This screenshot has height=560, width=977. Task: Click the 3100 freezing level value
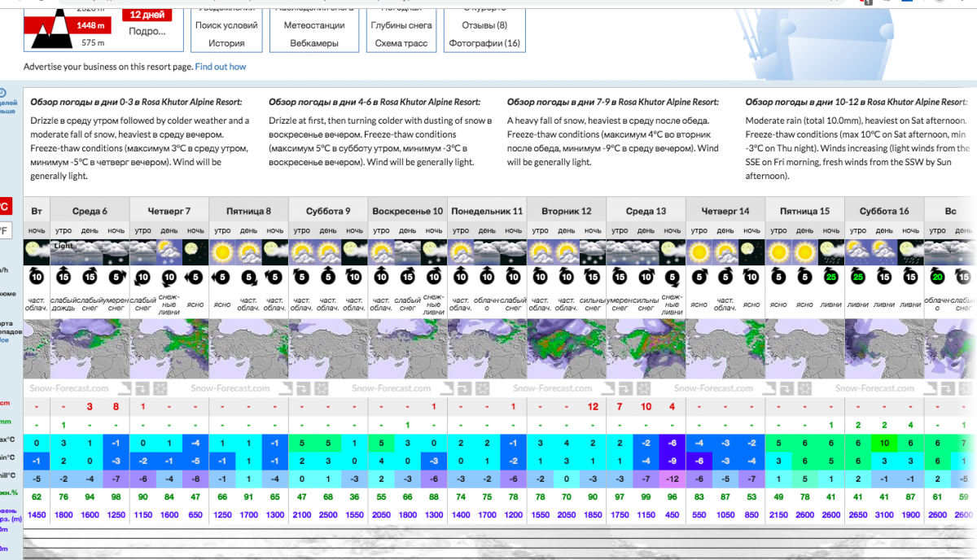(x=885, y=514)
